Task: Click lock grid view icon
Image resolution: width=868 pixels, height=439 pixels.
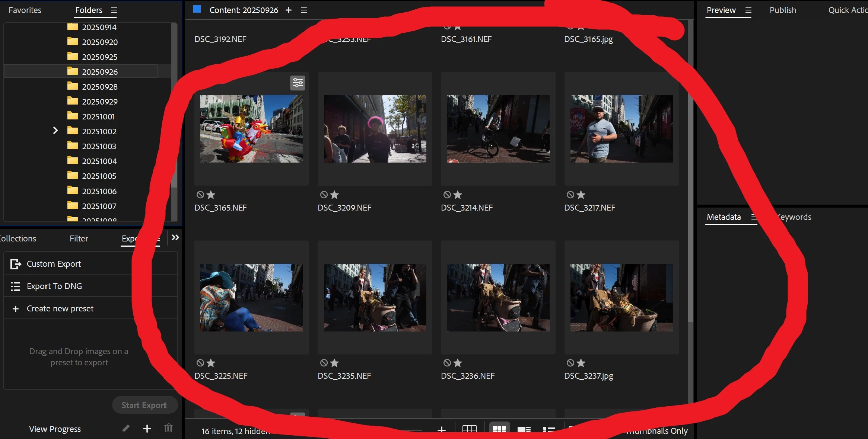Action: tap(469, 429)
